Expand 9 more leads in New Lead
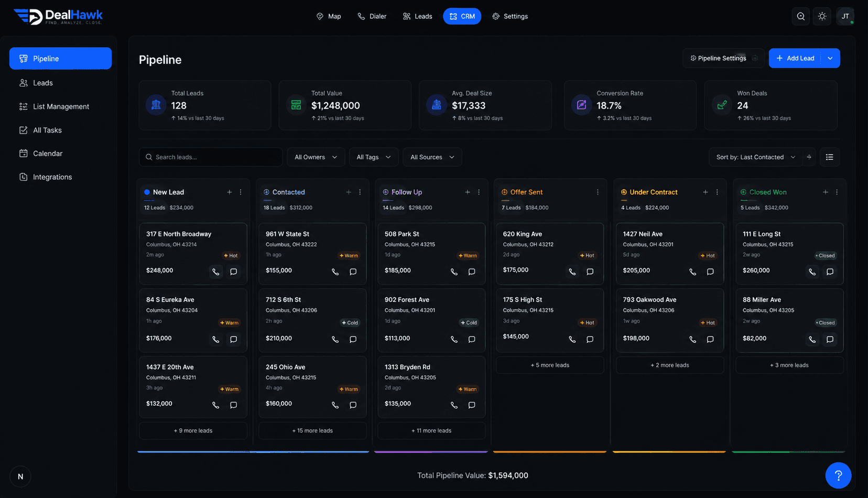 click(193, 431)
